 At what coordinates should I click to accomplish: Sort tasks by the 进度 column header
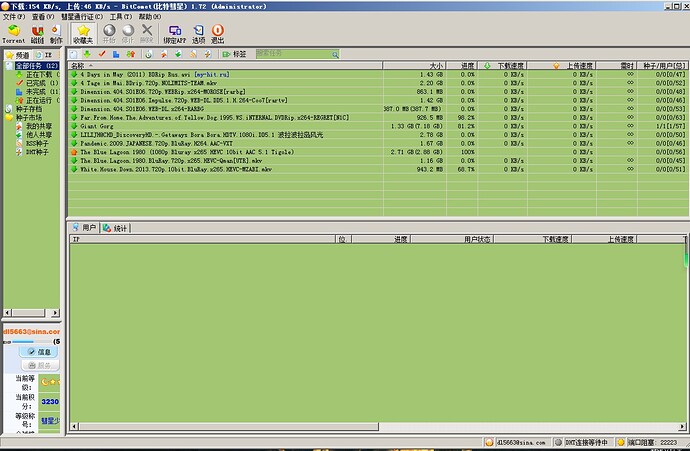point(462,66)
